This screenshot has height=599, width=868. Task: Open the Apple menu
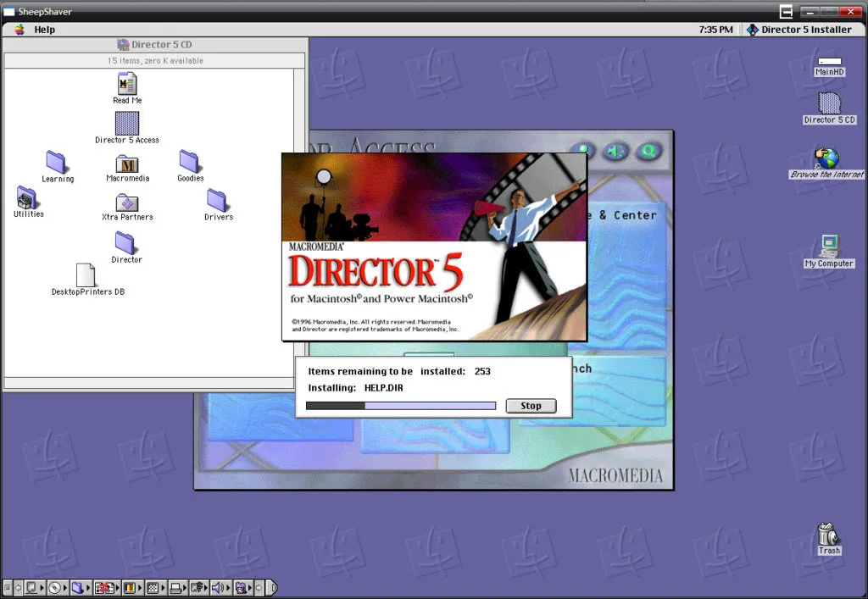point(19,30)
